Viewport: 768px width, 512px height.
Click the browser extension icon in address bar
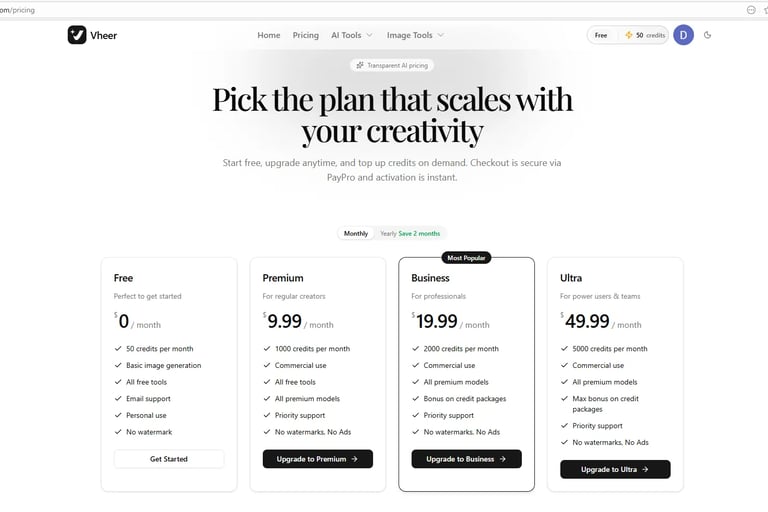751,10
